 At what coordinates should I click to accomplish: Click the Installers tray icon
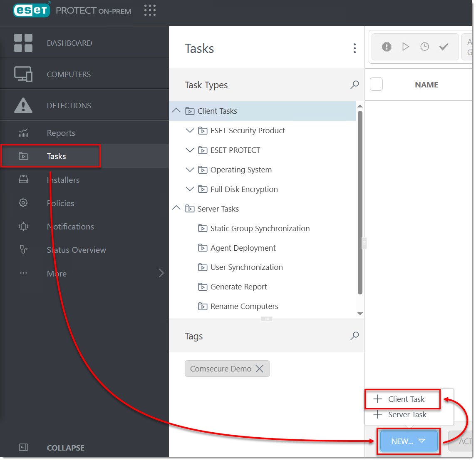tap(23, 179)
